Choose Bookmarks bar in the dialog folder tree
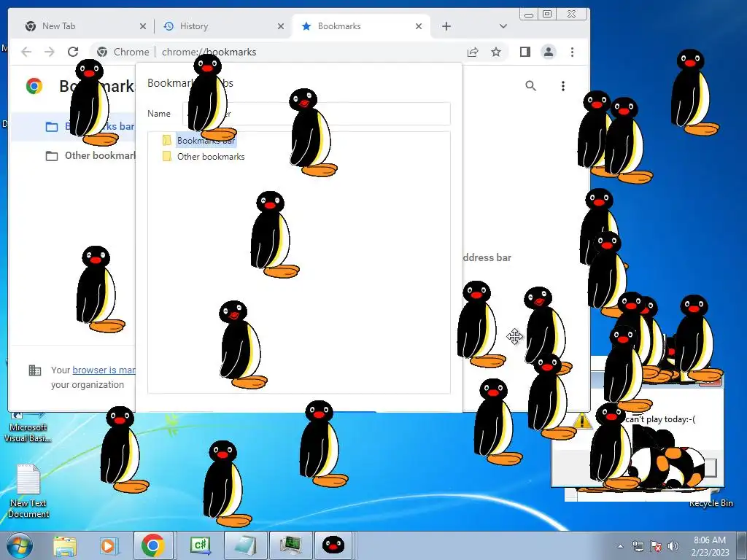Image resolution: width=747 pixels, height=560 pixels. (x=206, y=141)
